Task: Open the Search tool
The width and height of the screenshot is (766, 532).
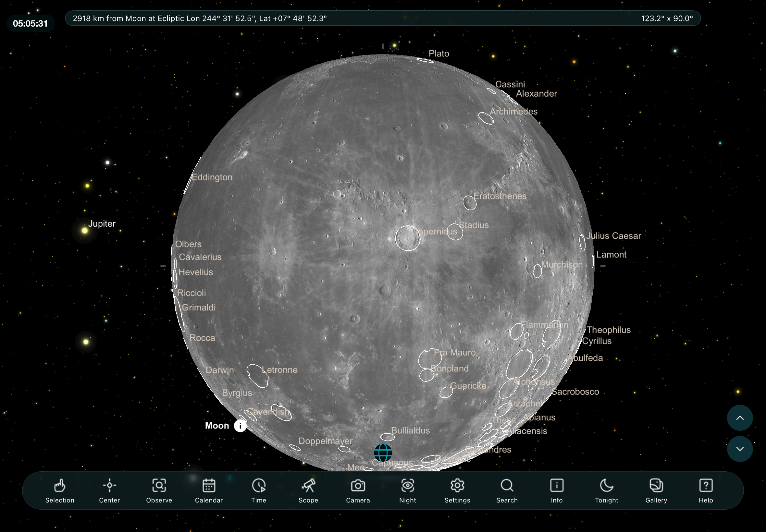Action: (507, 490)
